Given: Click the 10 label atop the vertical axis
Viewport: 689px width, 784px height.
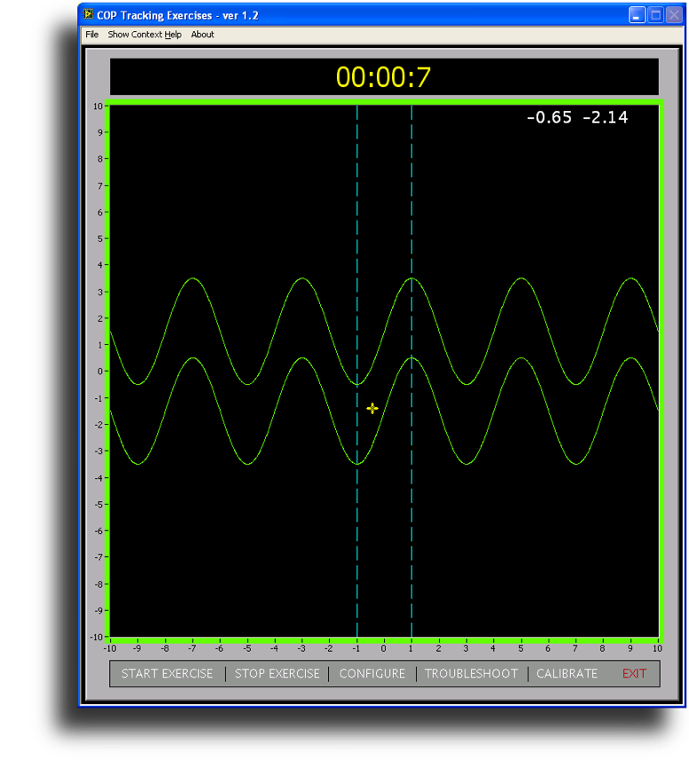Looking at the screenshot, I should [98, 106].
